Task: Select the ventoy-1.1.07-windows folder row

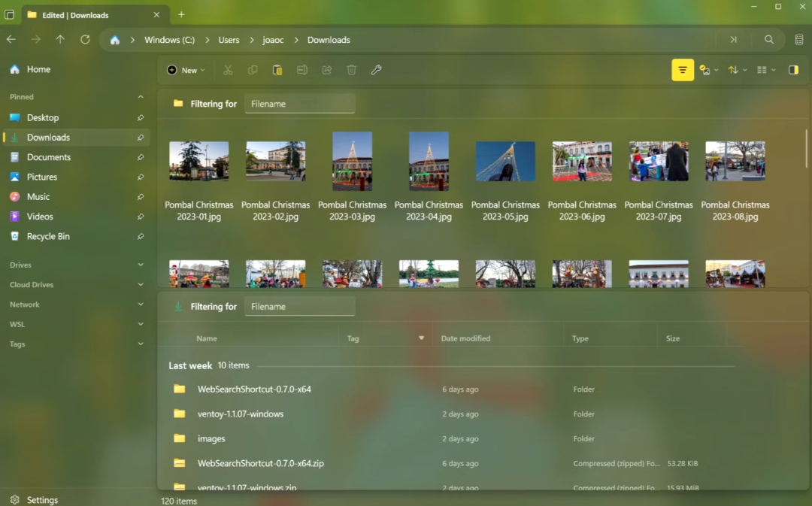Action: point(450,414)
